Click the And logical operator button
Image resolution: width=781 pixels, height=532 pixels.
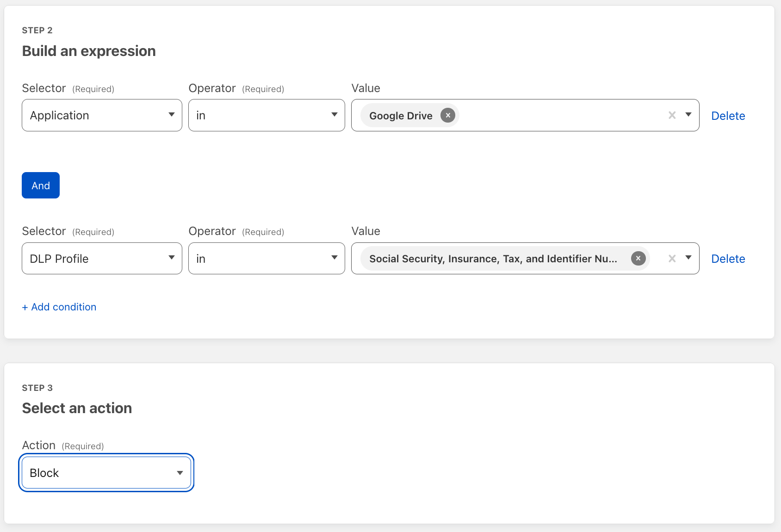tap(41, 186)
